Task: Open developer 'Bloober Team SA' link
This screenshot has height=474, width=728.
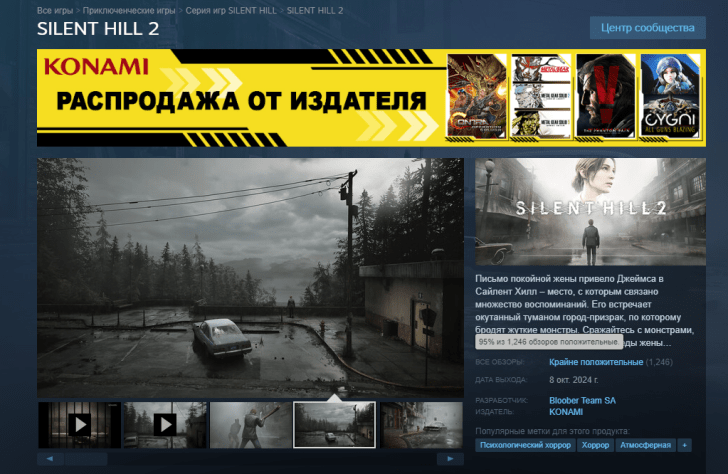Action: [582, 400]
